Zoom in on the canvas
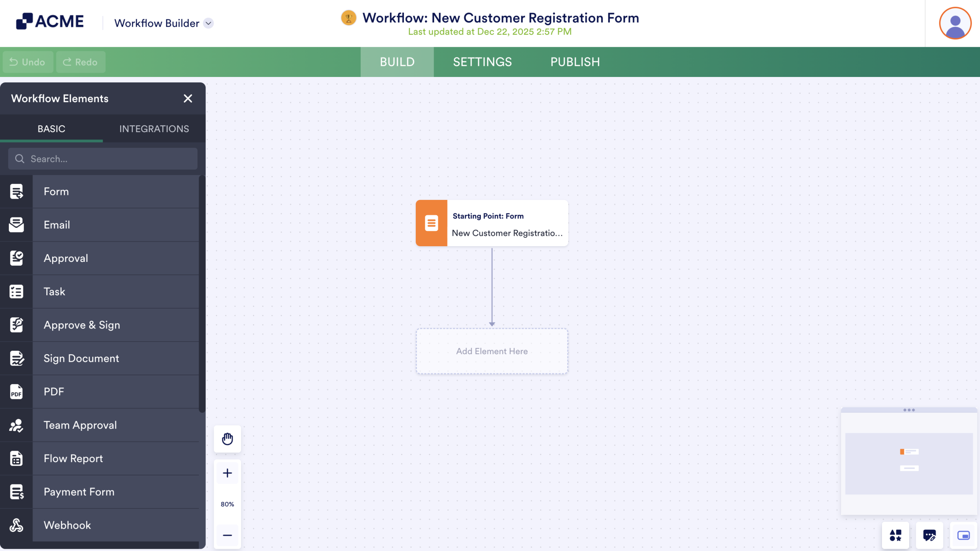 click(227, 473)
